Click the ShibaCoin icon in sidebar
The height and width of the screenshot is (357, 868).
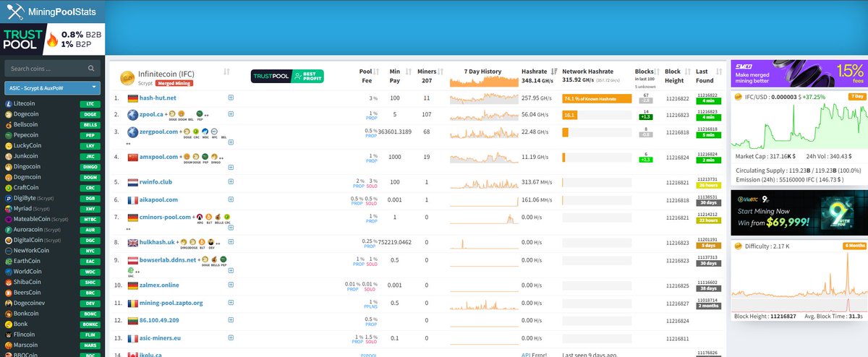[8, 282]
